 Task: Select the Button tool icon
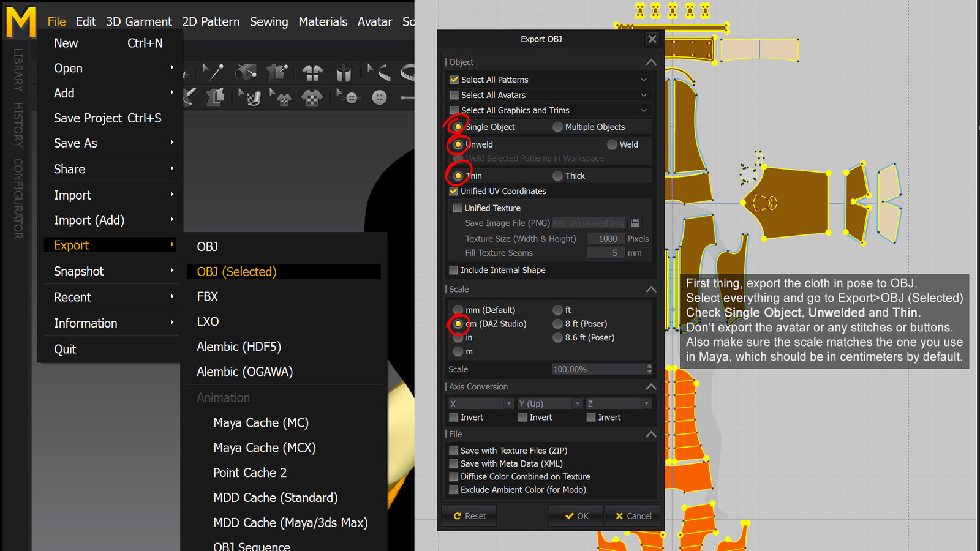point(380,97)
